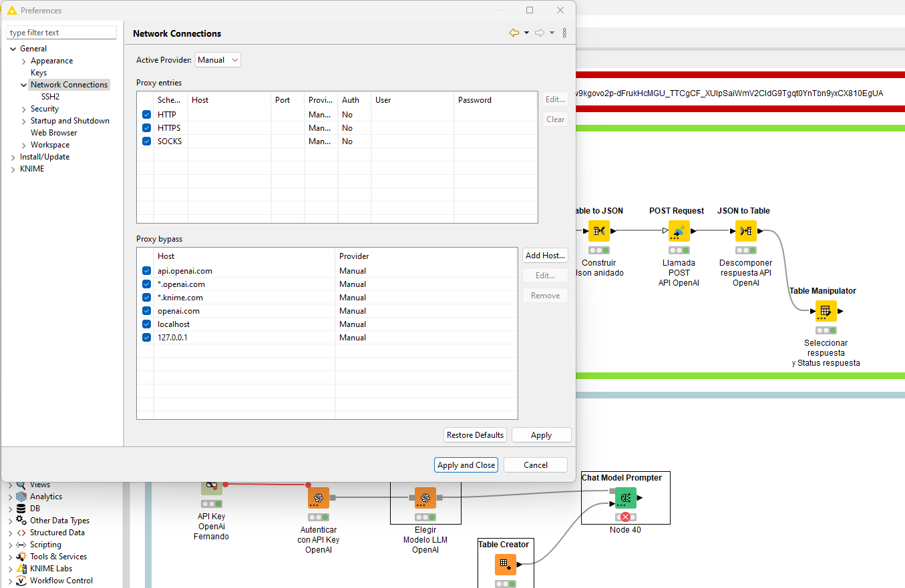Click the Workflow Control category icon

21,581
